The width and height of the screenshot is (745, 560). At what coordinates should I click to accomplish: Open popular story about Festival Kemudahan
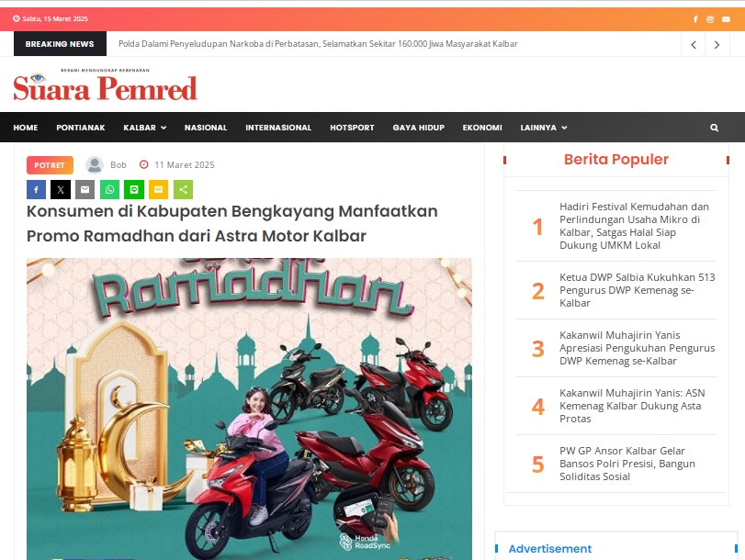coord(634,226)
